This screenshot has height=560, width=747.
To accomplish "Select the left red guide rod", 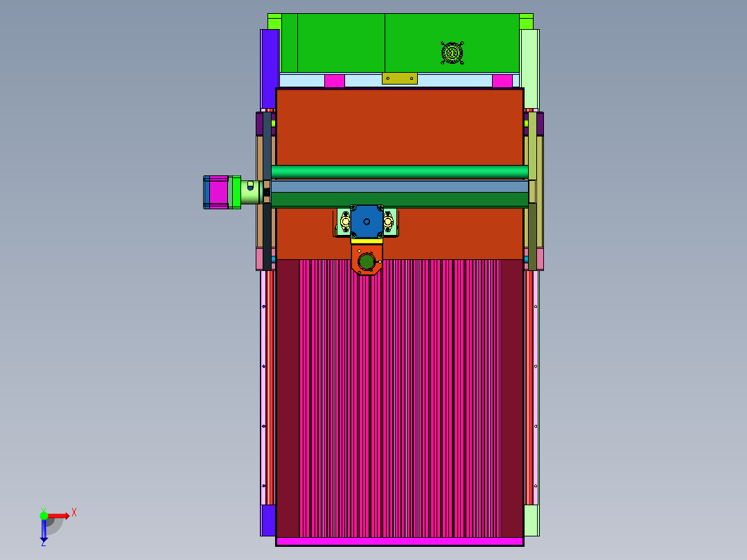I will (270, 387).
